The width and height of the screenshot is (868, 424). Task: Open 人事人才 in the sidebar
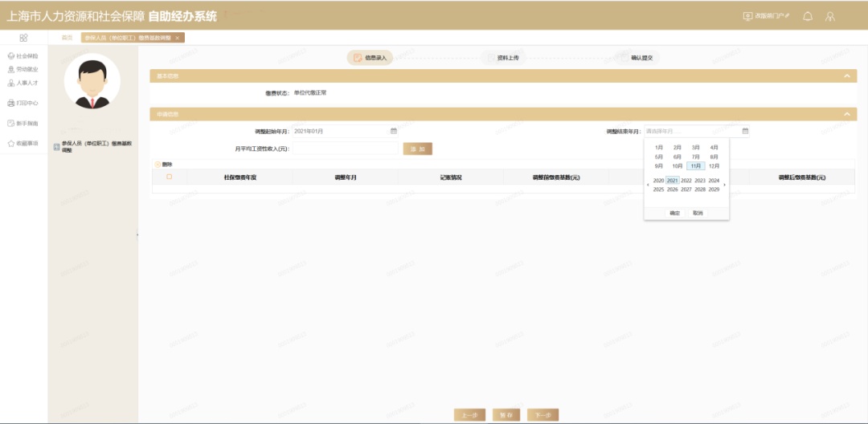23,83
